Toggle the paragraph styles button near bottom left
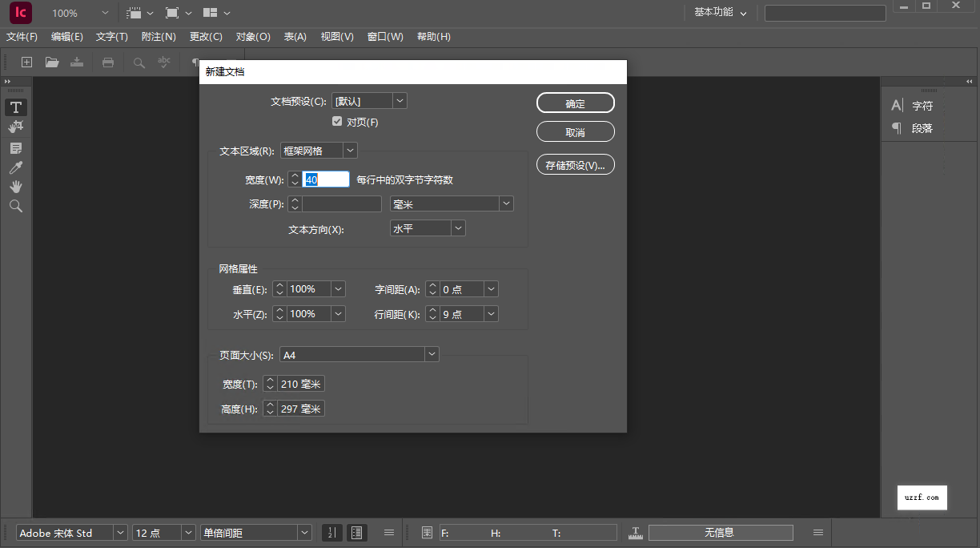The image size is (980, 548). pyautogui.click(x=357, y=532)
